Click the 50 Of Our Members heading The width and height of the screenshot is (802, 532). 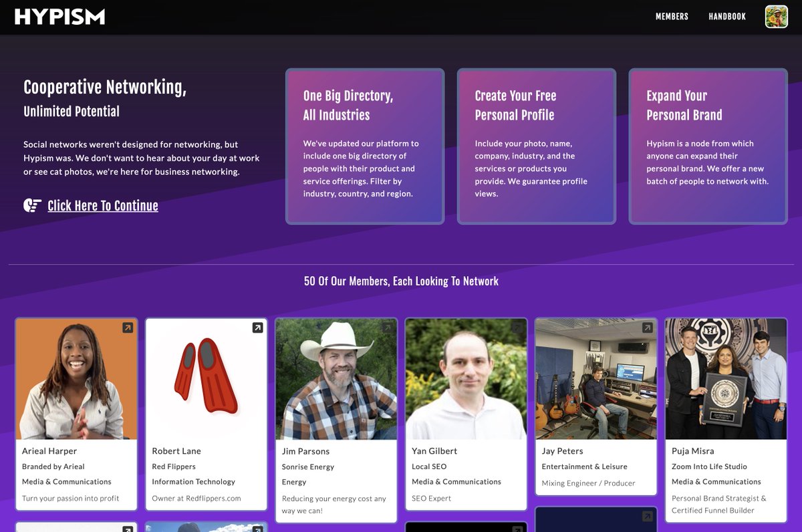(401, 281)
